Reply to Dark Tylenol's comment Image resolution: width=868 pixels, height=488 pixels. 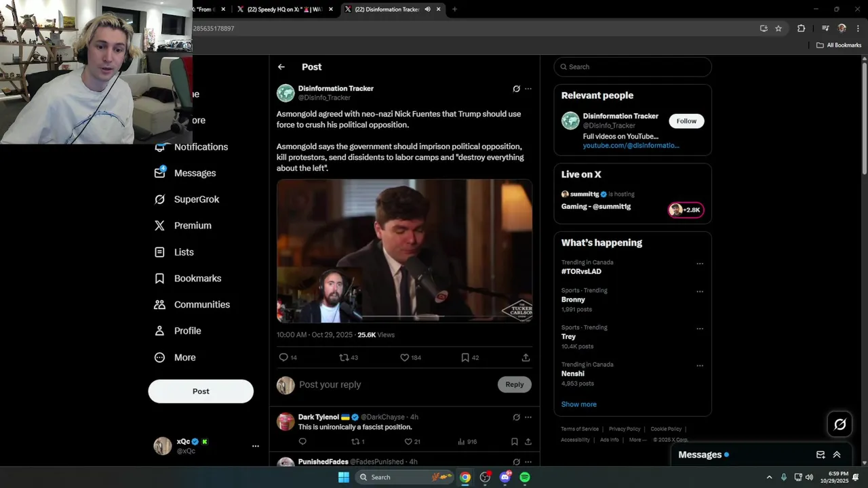302,441
